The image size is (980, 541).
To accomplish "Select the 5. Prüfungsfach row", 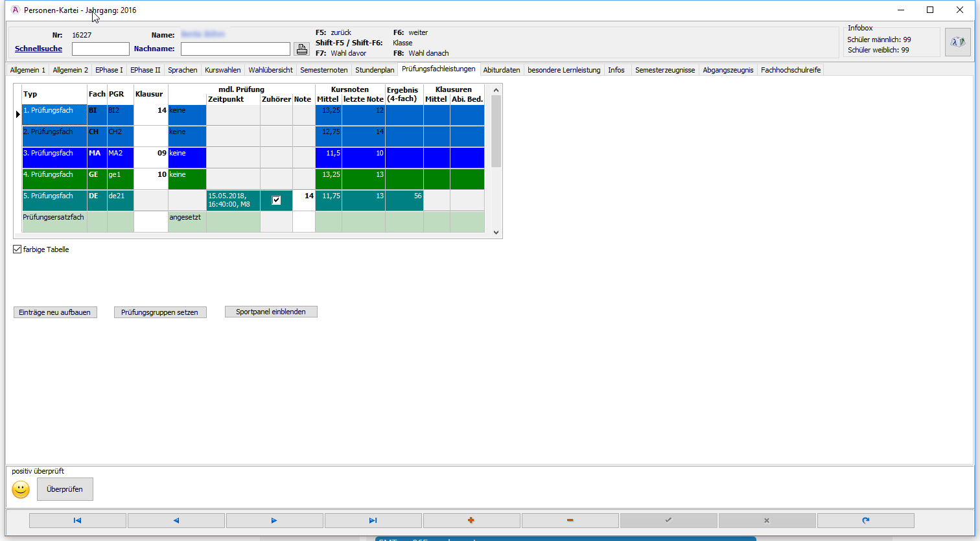I will [253, 200].
